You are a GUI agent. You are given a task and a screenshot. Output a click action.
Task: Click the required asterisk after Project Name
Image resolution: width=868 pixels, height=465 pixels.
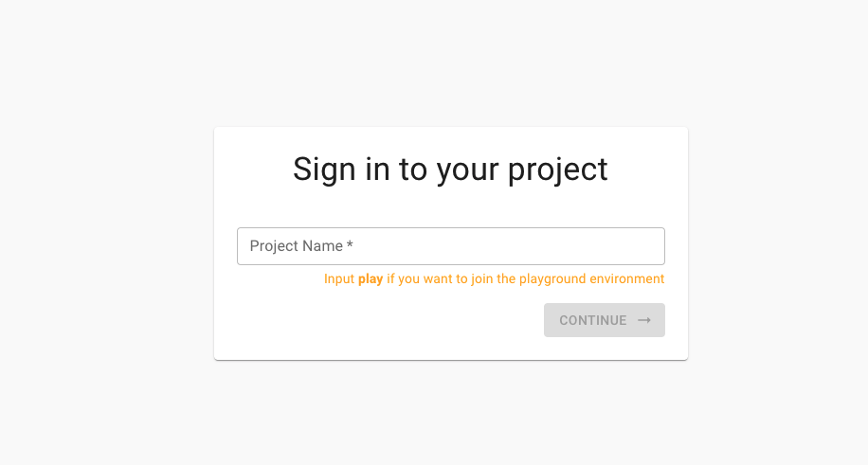point(350,244)
